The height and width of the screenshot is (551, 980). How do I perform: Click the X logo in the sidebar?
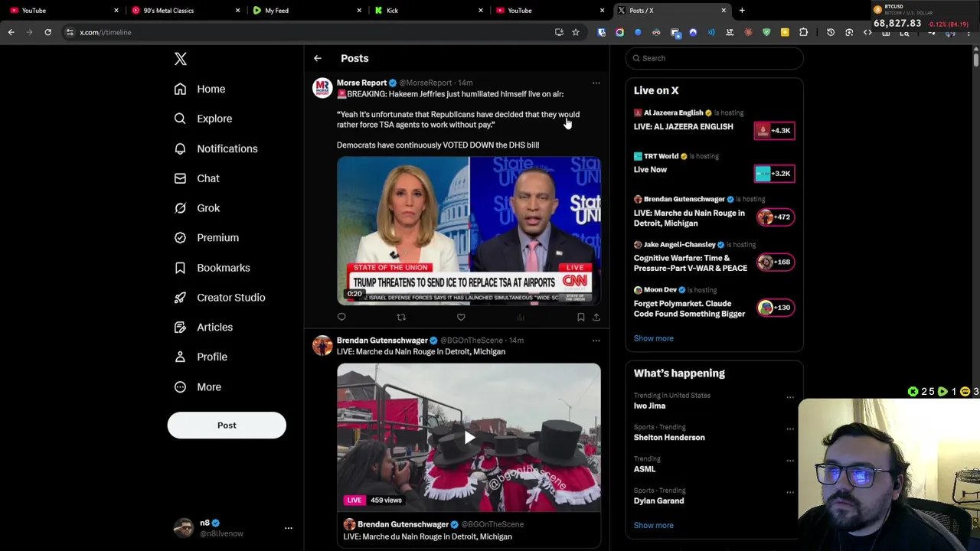pyautogui.click(x=180, y=59)
